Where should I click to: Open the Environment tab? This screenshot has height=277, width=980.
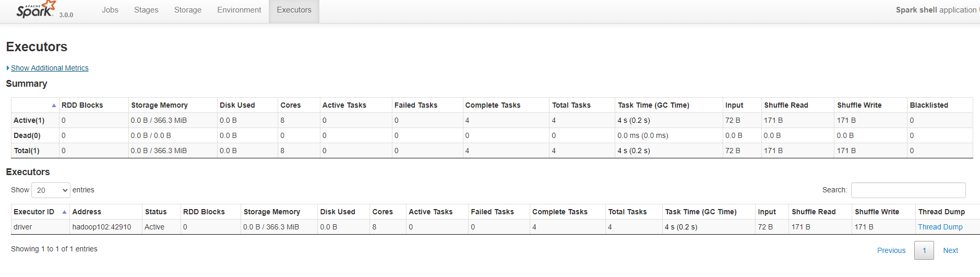[x=239, y=10]
